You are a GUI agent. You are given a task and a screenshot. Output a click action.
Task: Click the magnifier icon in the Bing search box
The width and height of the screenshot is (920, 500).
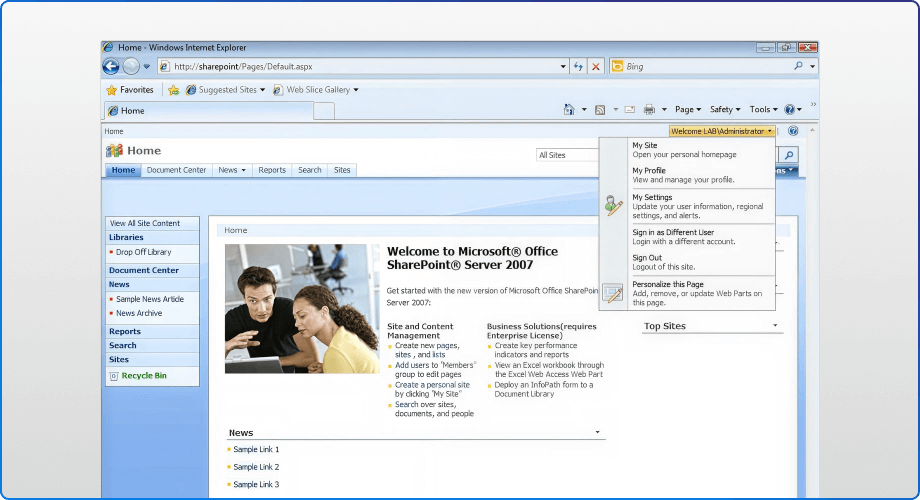click(798, 66)
